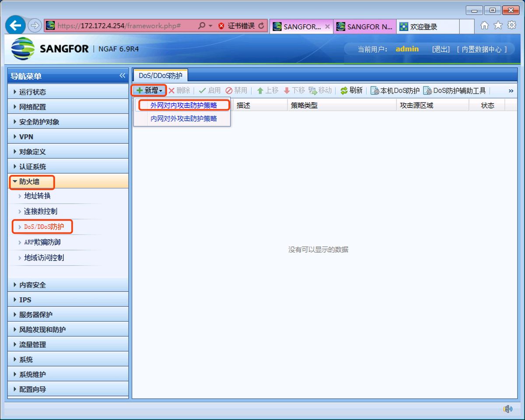Click the Refresh (刷新) toolbar button
The image size is (525, 420).
coord(351,90)
